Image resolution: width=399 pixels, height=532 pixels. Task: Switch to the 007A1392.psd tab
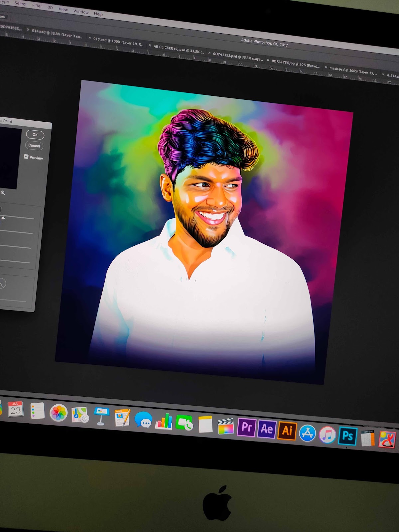[x=238, y=56]
